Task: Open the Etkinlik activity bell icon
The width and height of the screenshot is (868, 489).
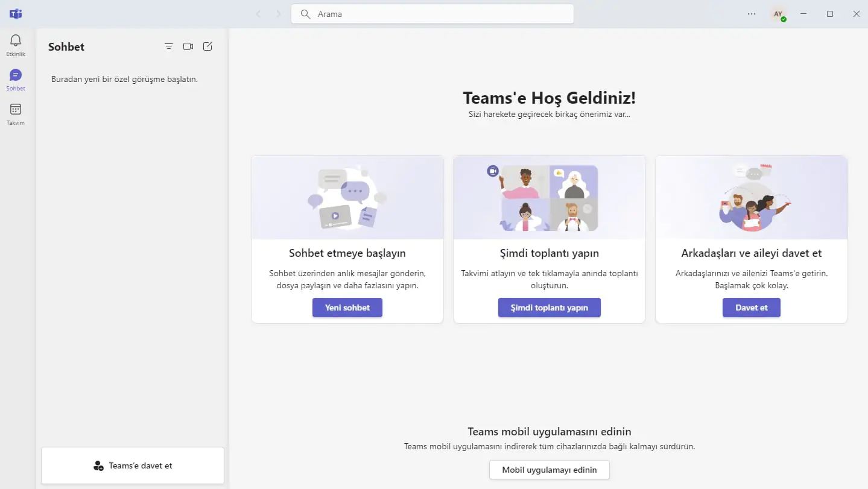Action: pyautogui.click(x=16, y=41)
